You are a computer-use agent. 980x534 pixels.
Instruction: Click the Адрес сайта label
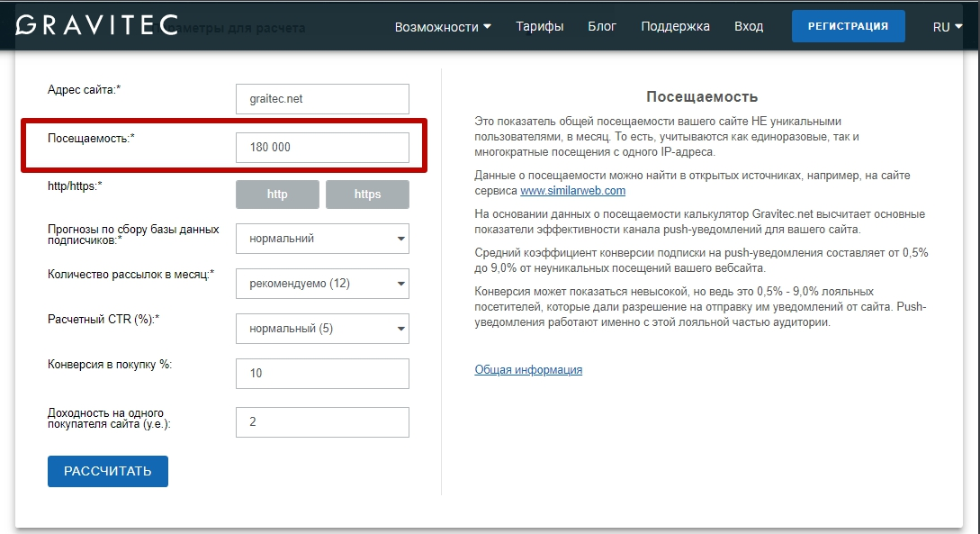84,90
